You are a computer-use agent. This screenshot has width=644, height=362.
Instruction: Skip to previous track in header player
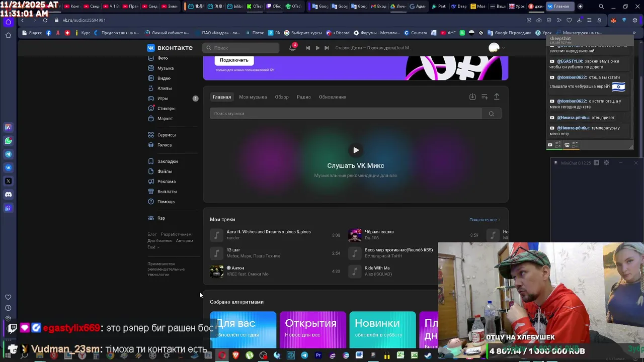308,48
